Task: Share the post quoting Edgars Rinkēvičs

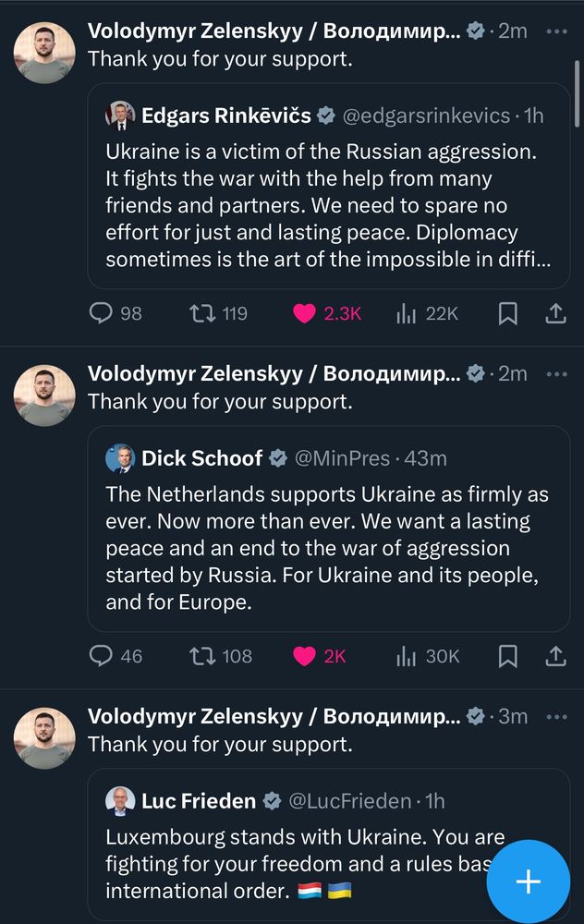Action: tap(555, 314)
